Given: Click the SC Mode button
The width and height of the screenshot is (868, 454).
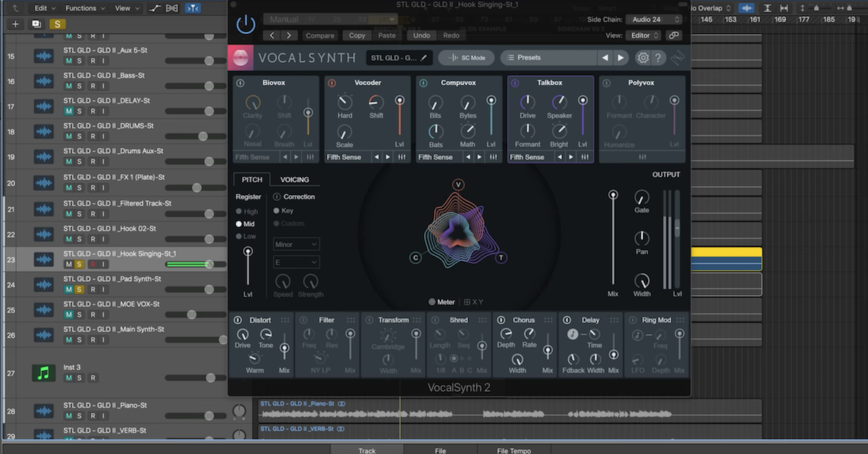Looking at the screenshot, I should [x=467, y=58].
